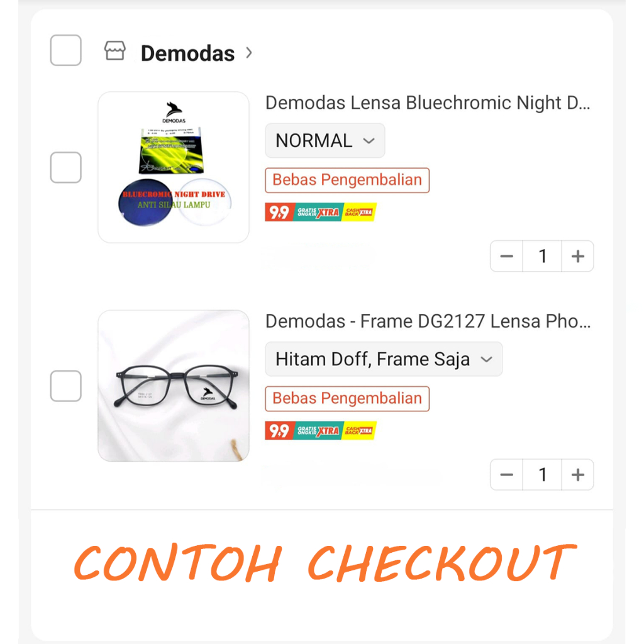Tick the Bluechromic Night Drive lens checkbox
Image resolution: width=644 pixels, height=644 pixels.
pos(65,168)
